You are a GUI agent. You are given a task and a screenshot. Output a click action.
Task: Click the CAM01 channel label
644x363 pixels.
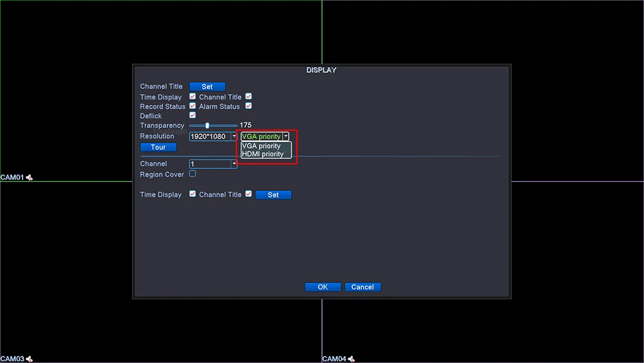pyautogui.click(x=12, y=177)
